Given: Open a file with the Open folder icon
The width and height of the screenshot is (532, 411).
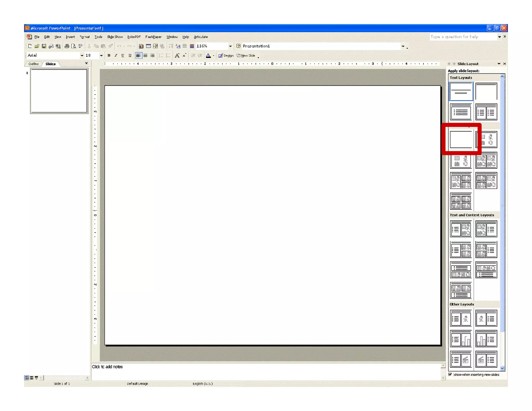Looking at the screenshot, I should (37, 46).
